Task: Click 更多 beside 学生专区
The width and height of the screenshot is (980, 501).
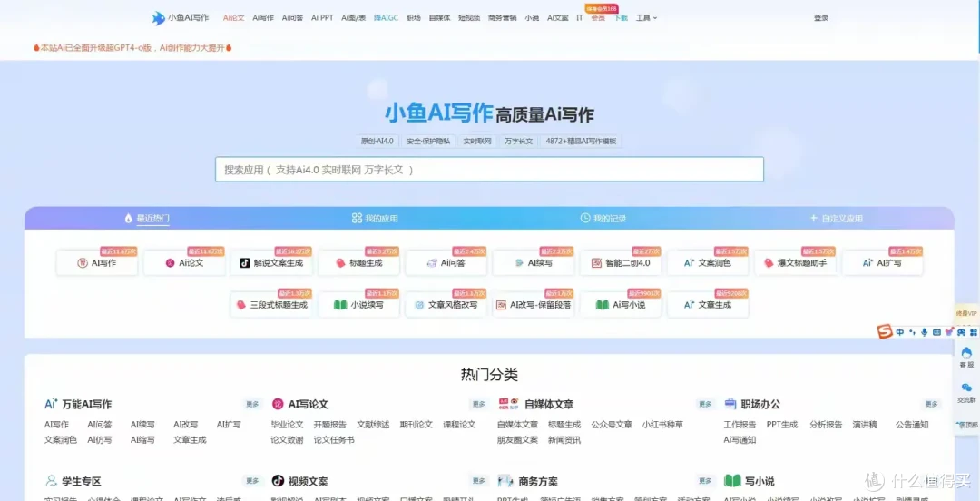Action: (x=252, y=481)
